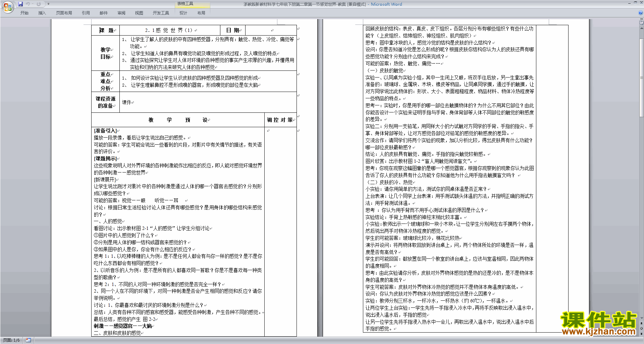Click the Redo icon in Quick Access Toolbar
Screen dimensions: 644x344
point(39,4)
